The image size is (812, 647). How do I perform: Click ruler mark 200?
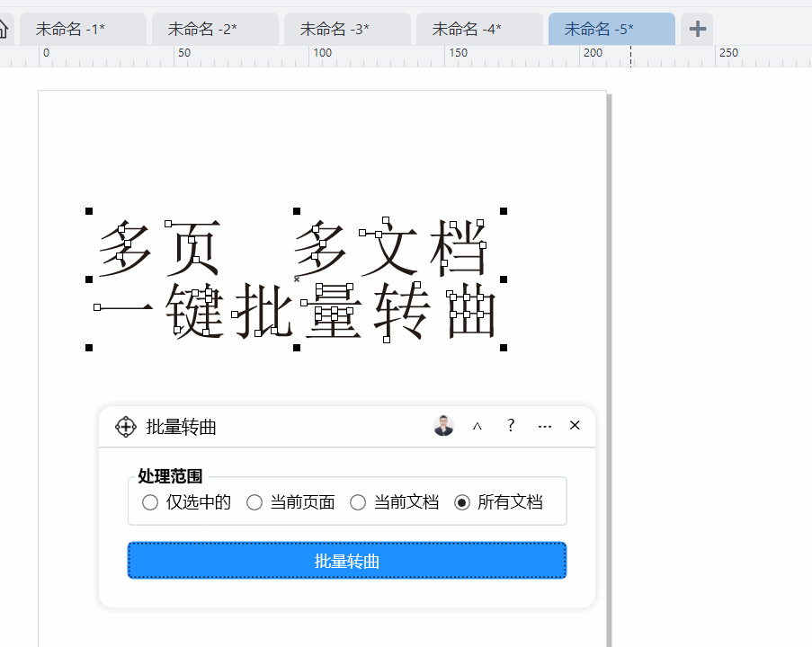(x=593, y=53)
